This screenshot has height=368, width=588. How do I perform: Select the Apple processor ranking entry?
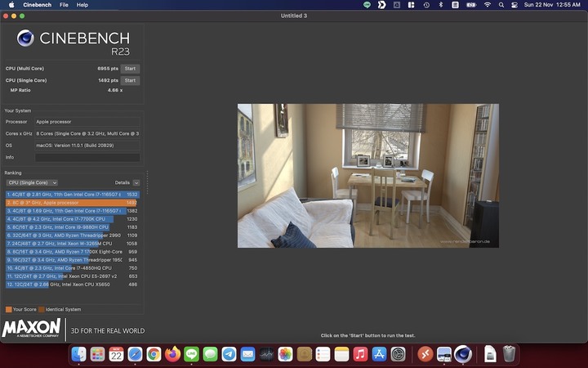72,202
